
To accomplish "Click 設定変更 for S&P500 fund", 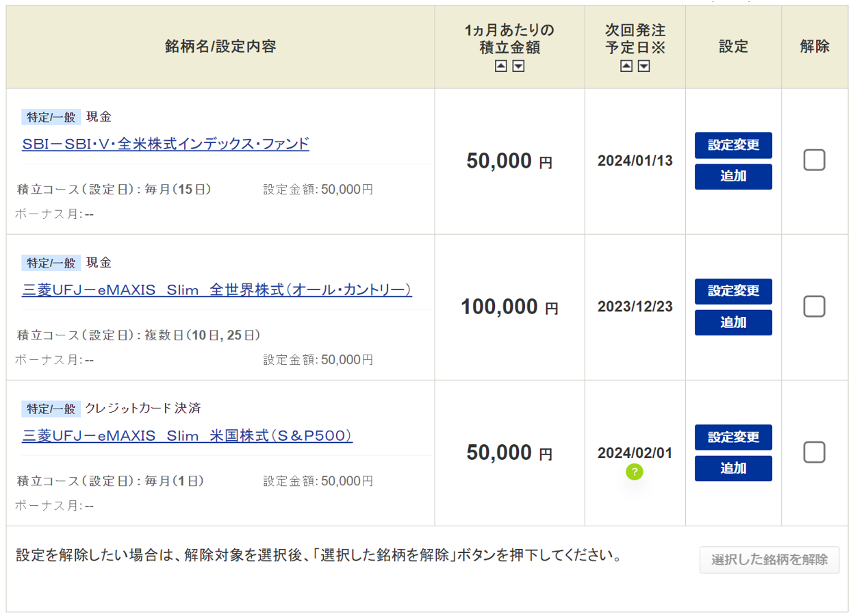I will coord(733,437).
